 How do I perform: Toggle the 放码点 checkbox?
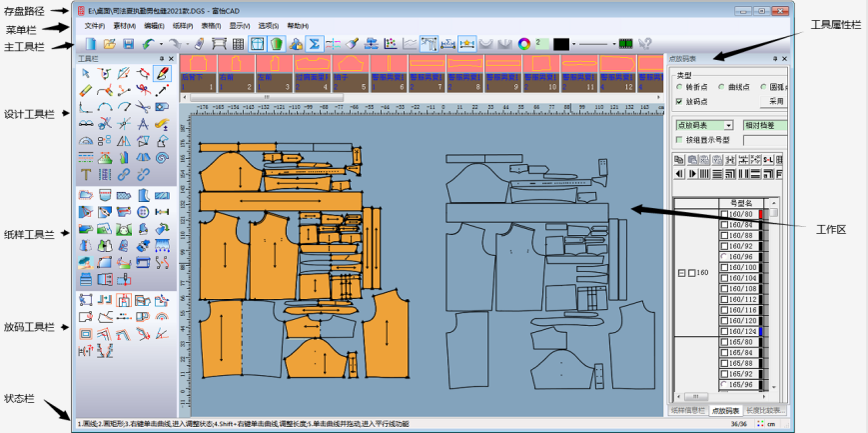pyautogui.click(x=680, y=102)
